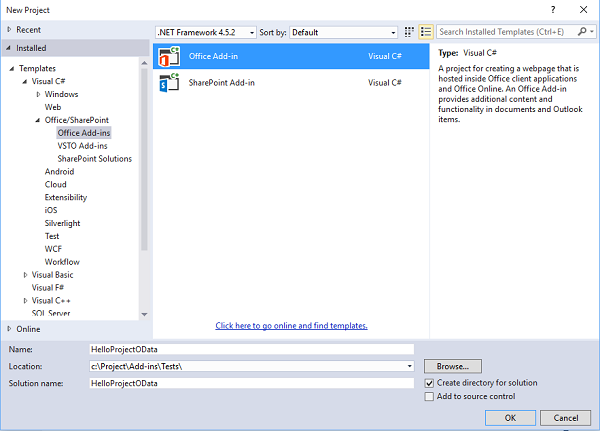Select Visual F# in the tree
The image size is (600, 431).
tap(48, 288)
